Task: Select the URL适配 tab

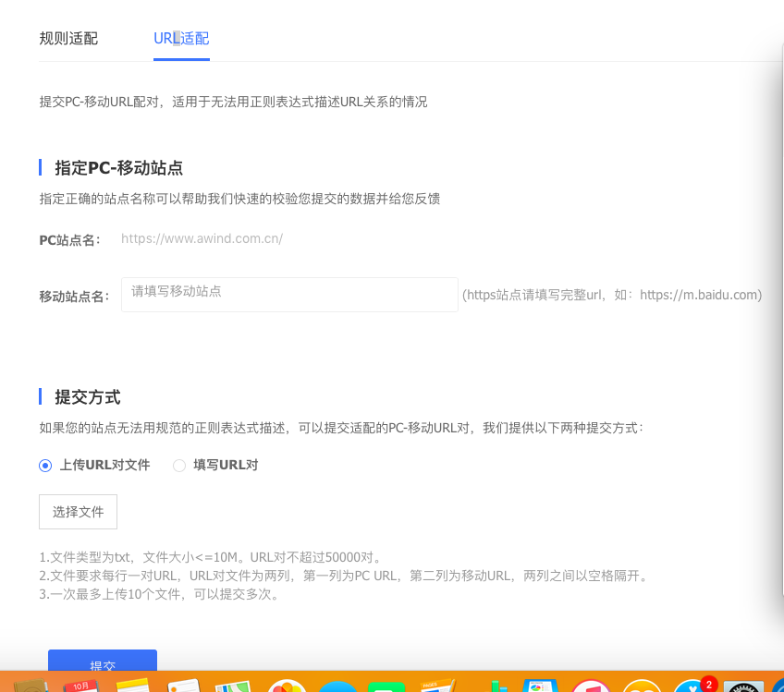Action: click(181, 39)
